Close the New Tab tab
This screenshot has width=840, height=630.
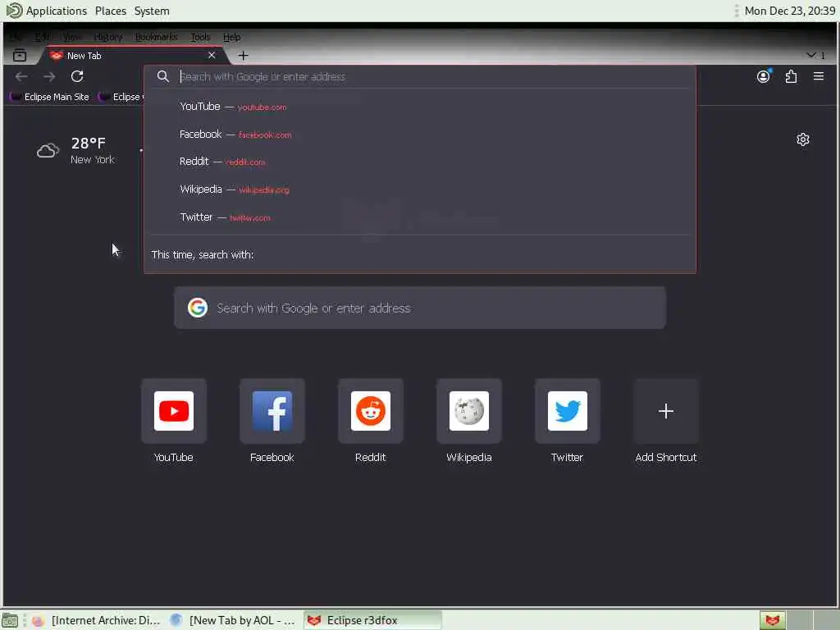pos(212,55)
